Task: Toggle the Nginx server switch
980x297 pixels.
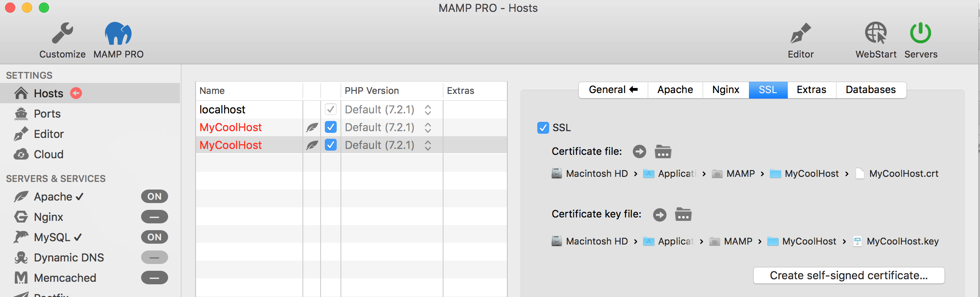Action: [x=155, y=217]
